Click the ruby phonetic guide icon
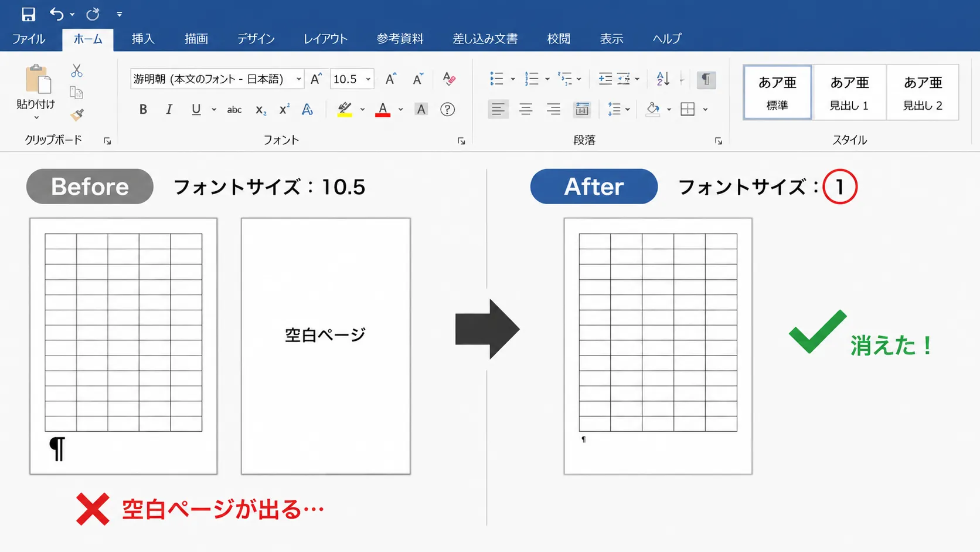 point(316,79)
